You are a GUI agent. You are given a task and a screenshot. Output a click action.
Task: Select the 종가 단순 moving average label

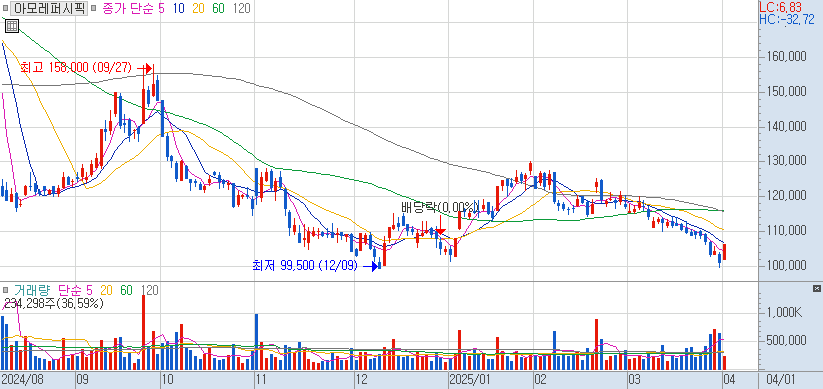coord(127,8)
